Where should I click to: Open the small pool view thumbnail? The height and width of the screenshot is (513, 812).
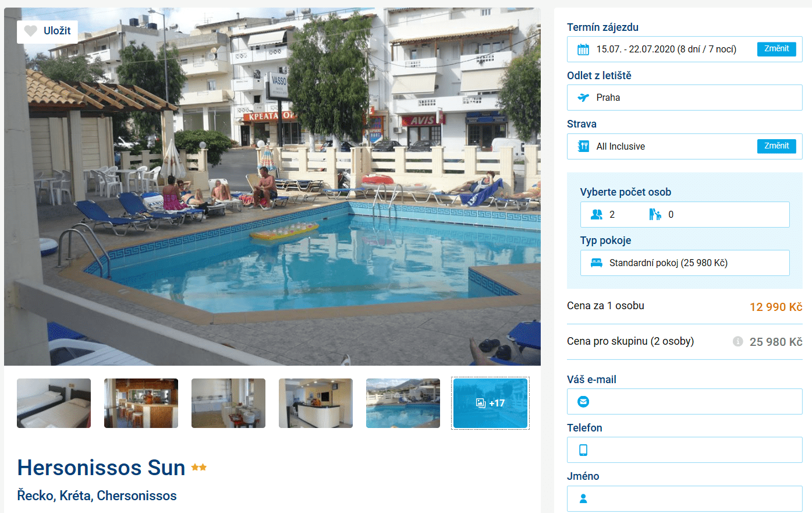[x=403, y=404]
